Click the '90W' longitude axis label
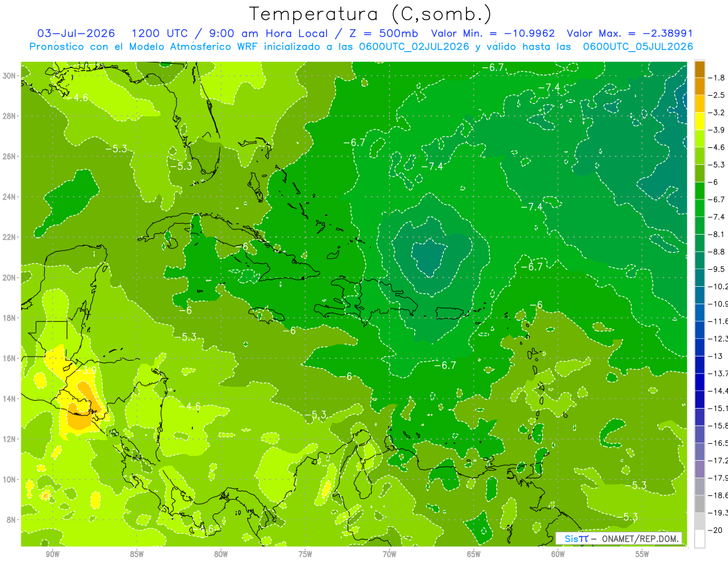 52,554
